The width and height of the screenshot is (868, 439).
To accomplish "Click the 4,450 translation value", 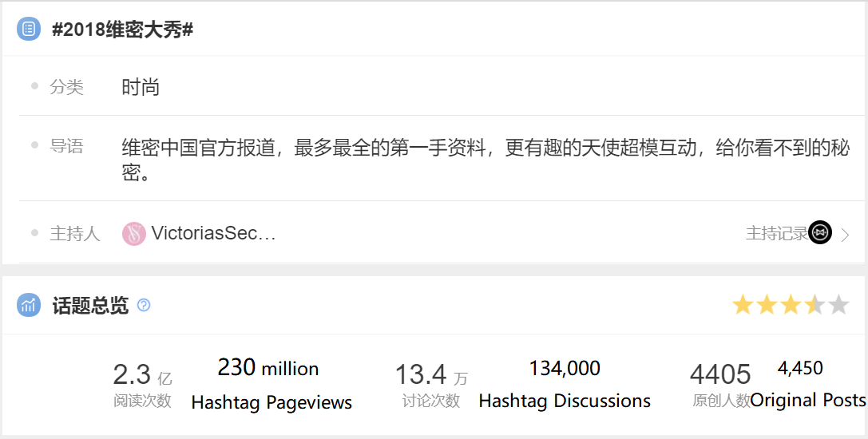I will click(800, 368).
